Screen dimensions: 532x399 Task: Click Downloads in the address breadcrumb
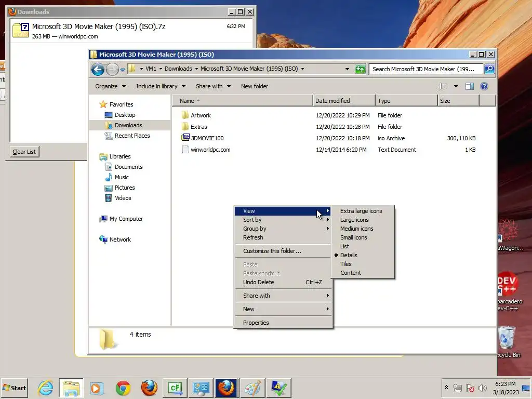click(x=178, y=69)
